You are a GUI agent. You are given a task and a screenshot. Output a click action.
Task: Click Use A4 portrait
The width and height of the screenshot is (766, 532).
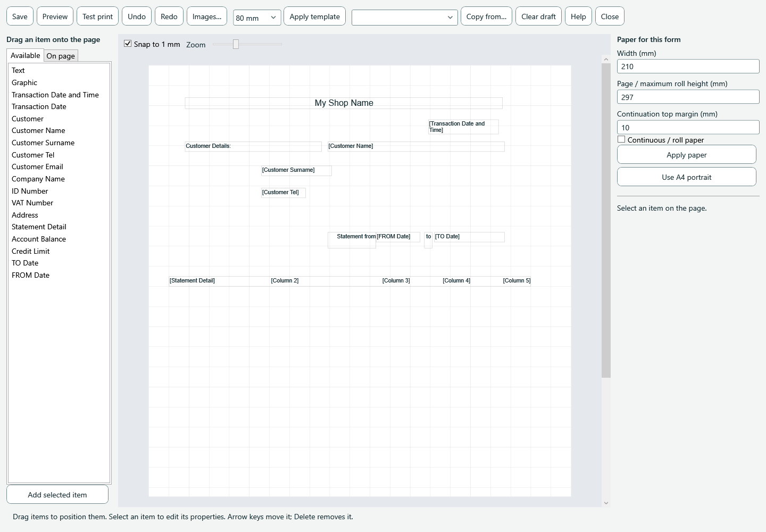tap(687, 177)
